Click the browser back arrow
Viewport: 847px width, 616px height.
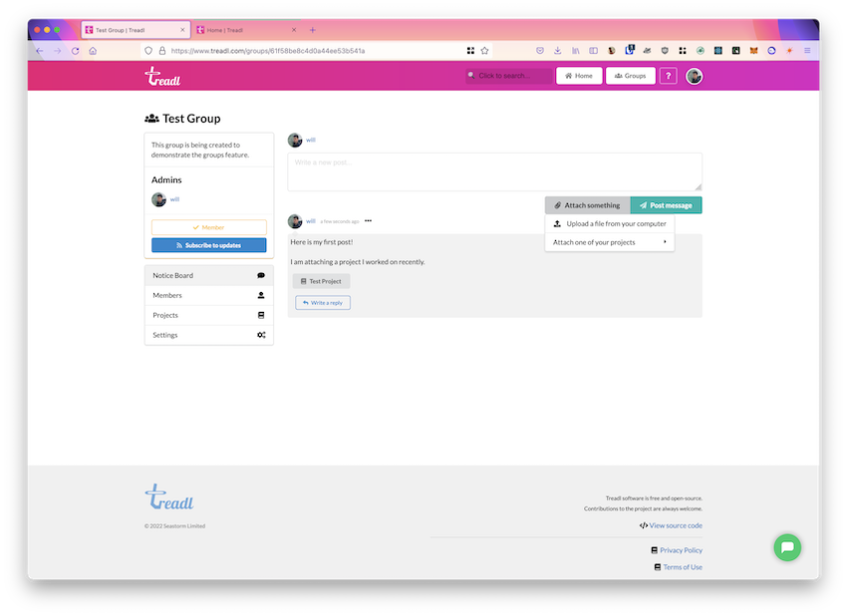point(40,51)
